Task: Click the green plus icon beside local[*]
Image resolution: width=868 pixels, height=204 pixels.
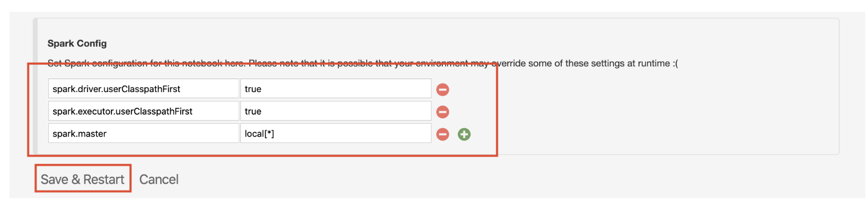Action: (x=464, y=134)
